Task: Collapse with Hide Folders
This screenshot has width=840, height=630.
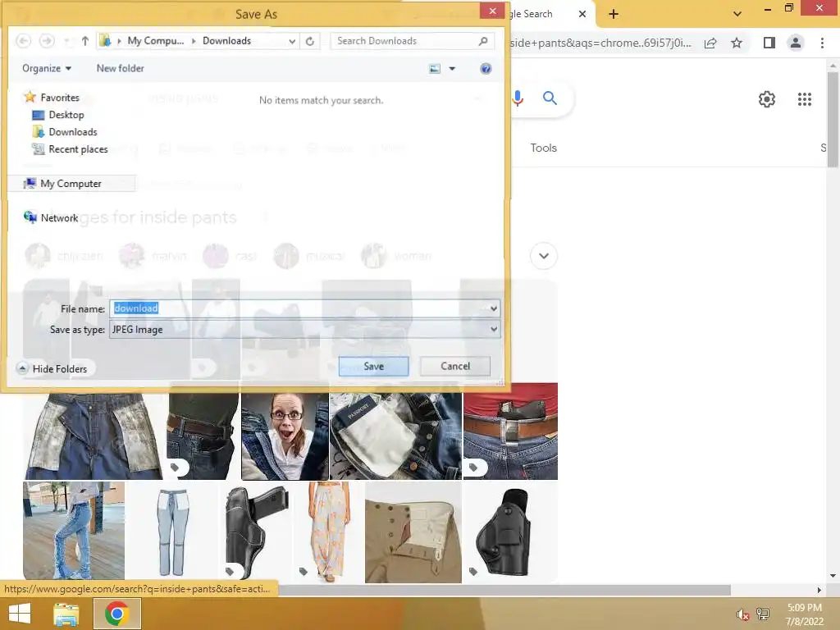Action: (52, 368)
